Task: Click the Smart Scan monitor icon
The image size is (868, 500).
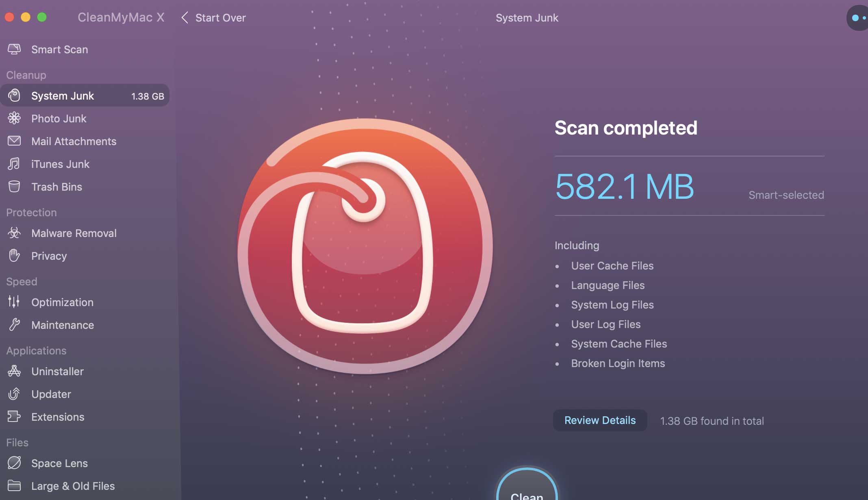Action: pyautogui.click(x=14, y=50)
